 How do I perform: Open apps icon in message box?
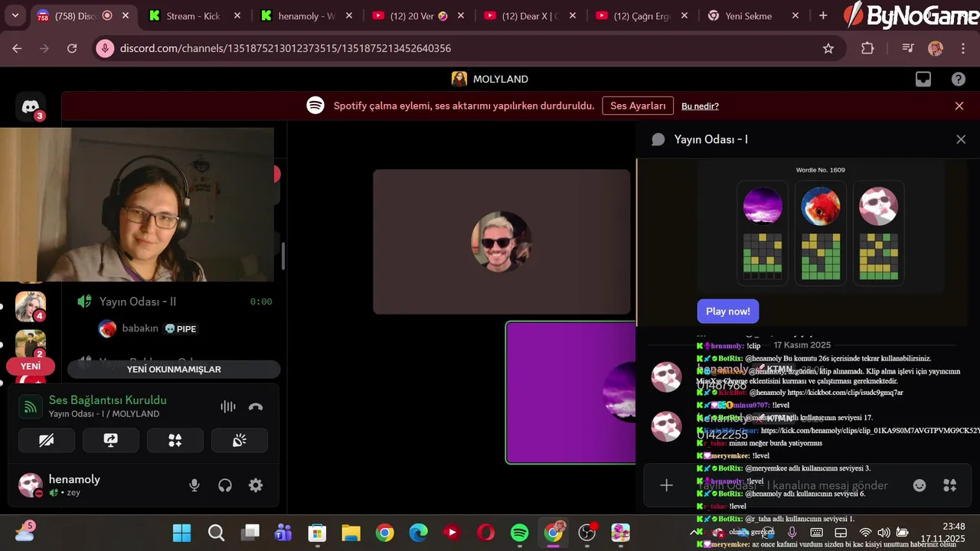pyautogui.click(x=950, y=485)
